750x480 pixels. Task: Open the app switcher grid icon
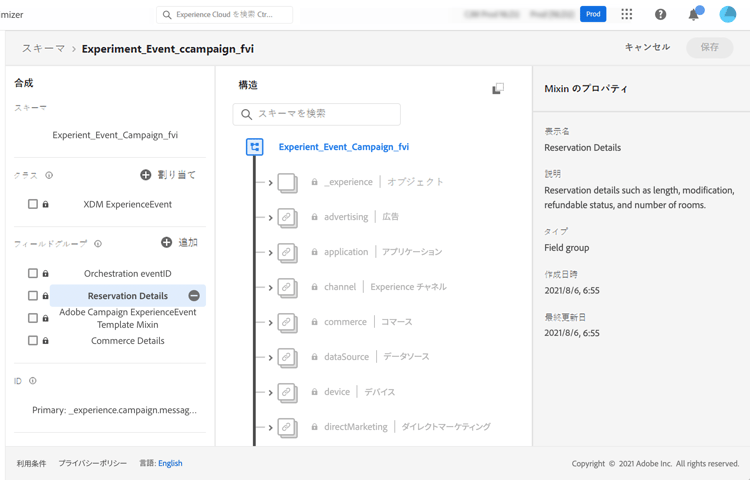[x=626, y=15]
